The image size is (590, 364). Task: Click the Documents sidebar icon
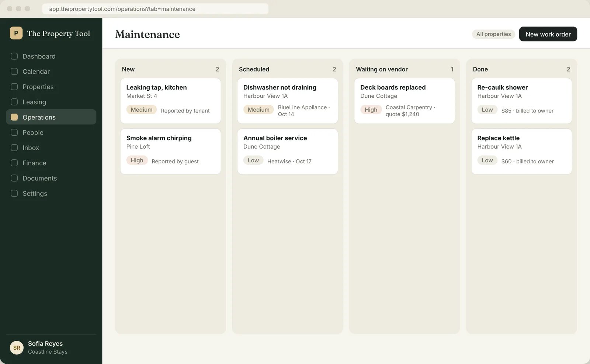[14, 178]
